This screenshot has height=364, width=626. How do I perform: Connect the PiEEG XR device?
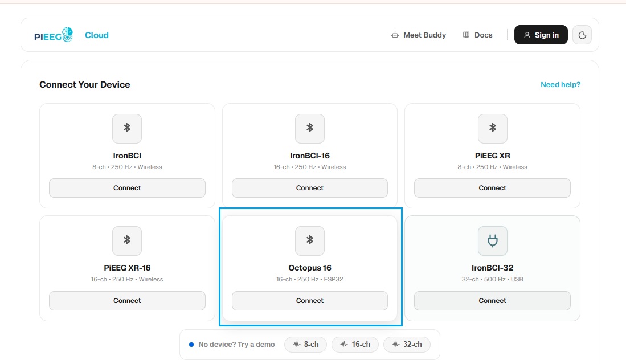[492, 188]
